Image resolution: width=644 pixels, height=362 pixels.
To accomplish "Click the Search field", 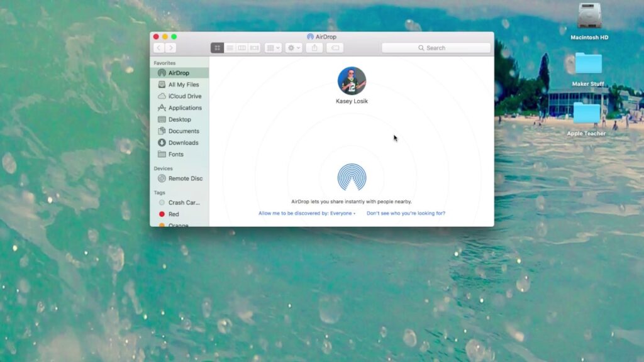I will pos(436,48).
